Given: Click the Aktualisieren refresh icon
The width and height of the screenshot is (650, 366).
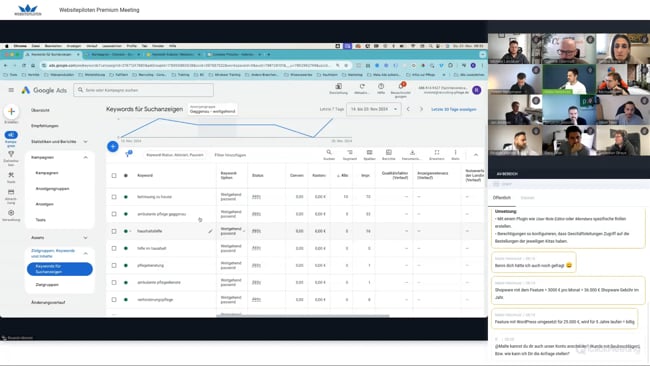Looking at the screenshot, I should 362,86.
